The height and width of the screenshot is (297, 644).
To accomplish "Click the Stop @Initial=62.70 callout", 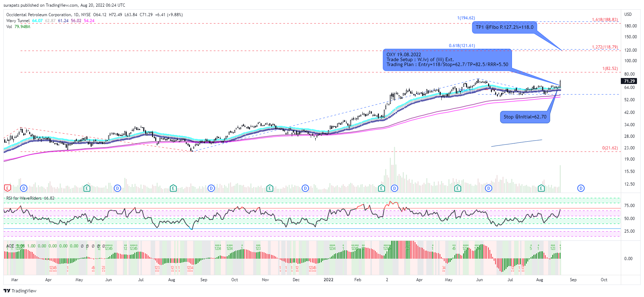I will pos(525,117).
